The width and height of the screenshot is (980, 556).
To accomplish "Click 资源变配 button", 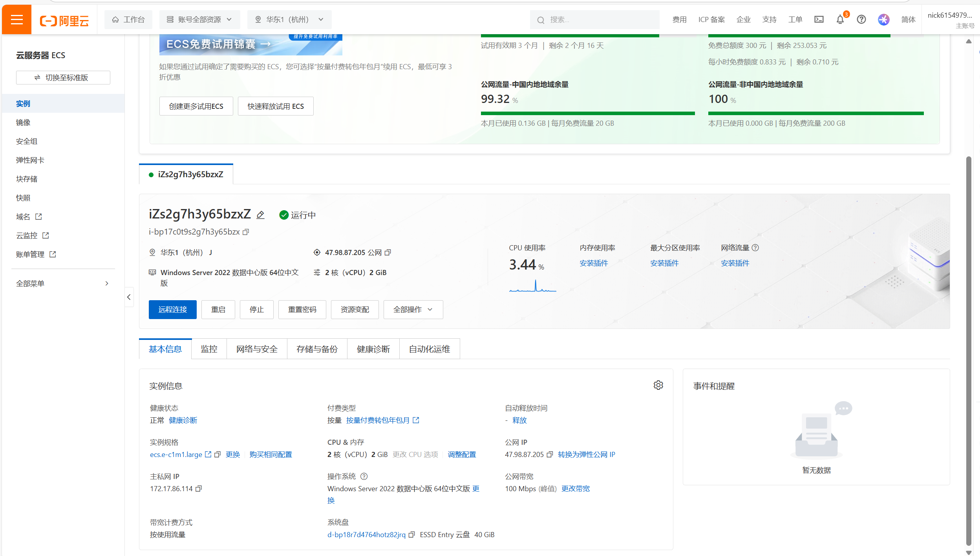I will coord(355,310).
